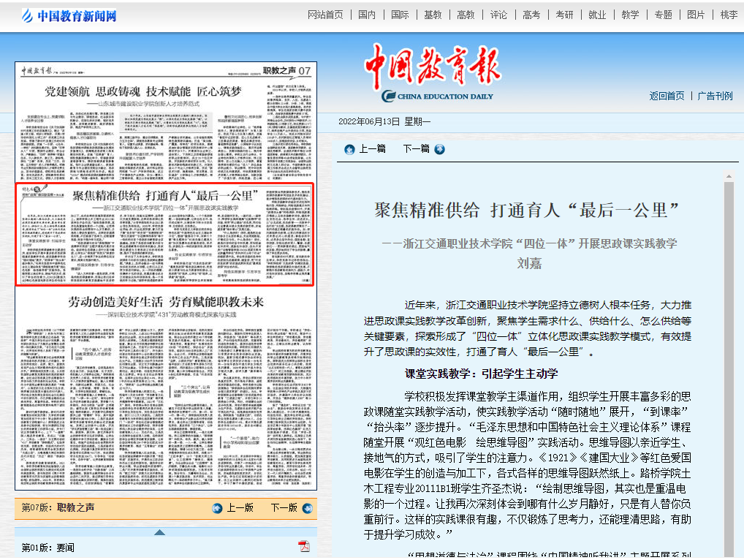Open the 高教 navigation item
744x560 pixels.
466,15
